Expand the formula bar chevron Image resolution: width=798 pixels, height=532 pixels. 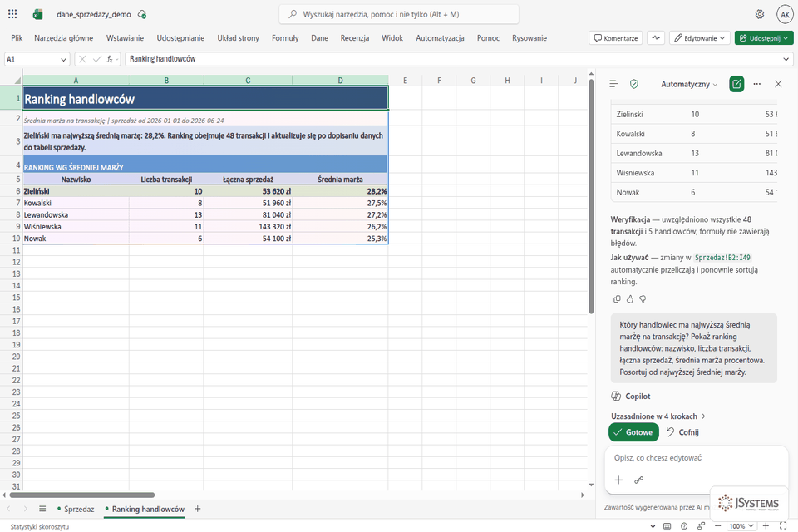click(x=786, y=60)
